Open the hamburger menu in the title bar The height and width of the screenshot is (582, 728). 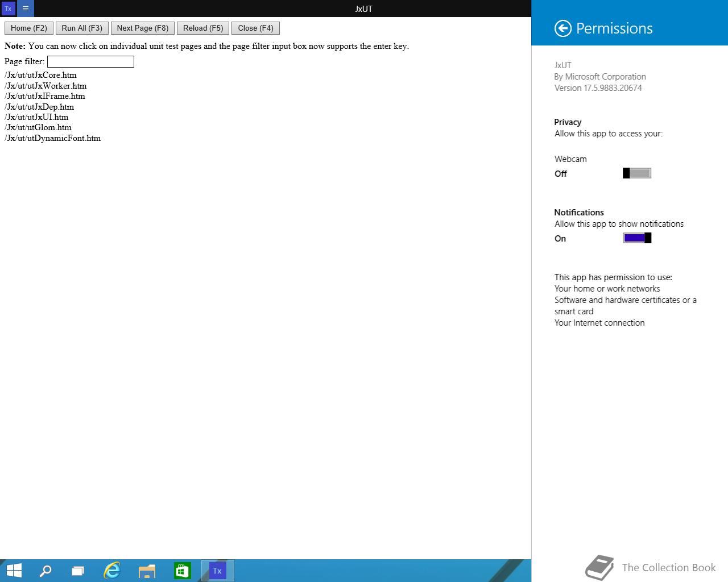click(x=26, y=9)
